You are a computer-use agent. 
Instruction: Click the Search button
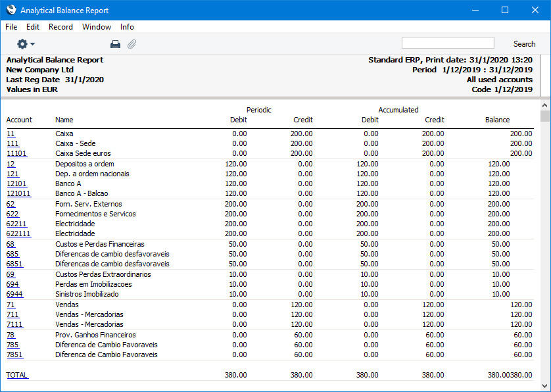point(524,44)
